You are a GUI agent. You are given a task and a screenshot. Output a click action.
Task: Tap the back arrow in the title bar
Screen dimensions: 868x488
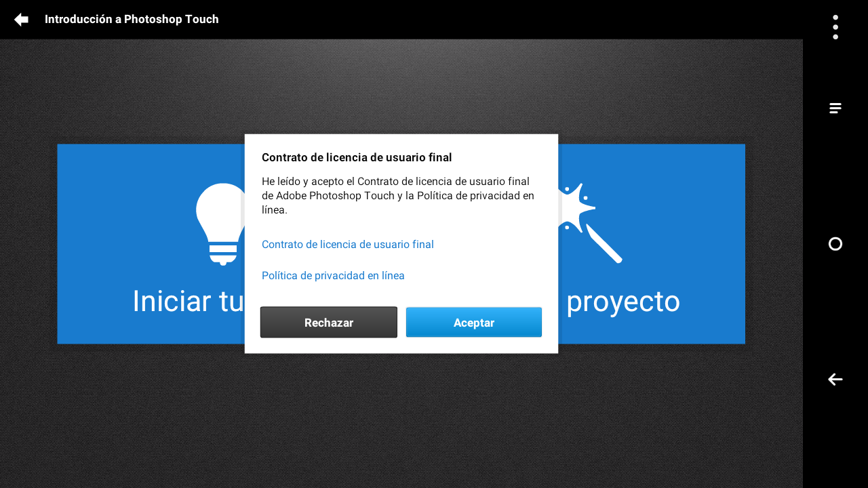(x=21, y=20)
